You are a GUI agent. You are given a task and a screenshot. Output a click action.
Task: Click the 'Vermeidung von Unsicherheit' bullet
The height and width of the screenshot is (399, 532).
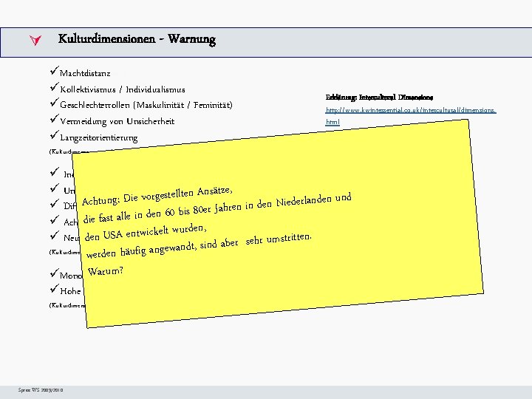pos(117,121)
